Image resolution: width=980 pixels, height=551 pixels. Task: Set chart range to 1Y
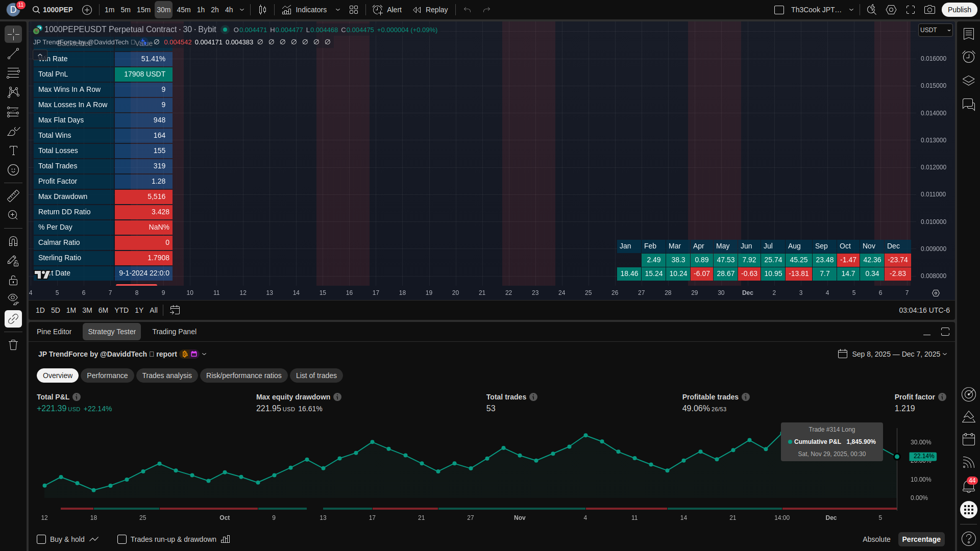pos(139,310)
